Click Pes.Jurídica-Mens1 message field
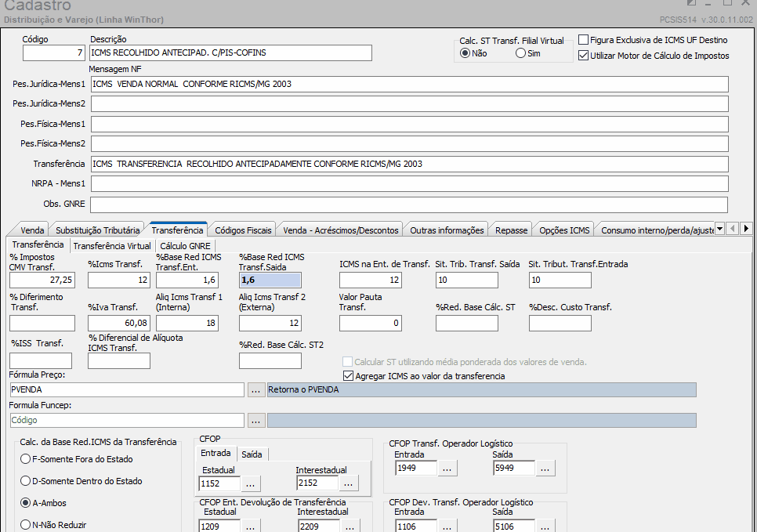Image resolution: width=757 pixels, height=532 pixels. [409, 84]
